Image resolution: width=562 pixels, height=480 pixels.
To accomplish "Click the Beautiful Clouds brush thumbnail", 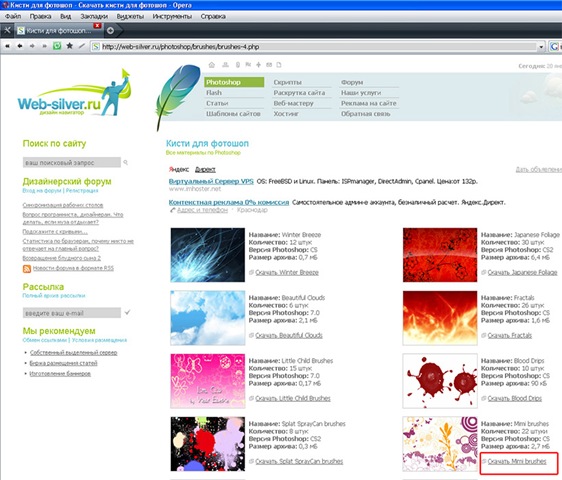I will [x=208, y=318].
